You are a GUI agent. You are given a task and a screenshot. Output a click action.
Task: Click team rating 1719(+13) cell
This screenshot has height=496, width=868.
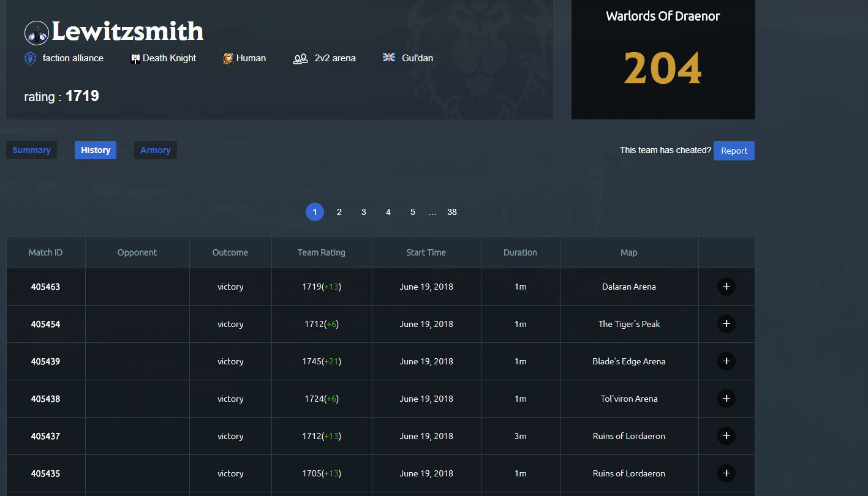pos(322,287)
